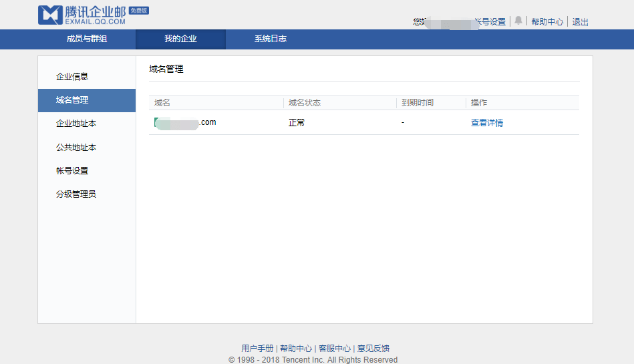Click 退出 to log out

[x=581, y=22]
